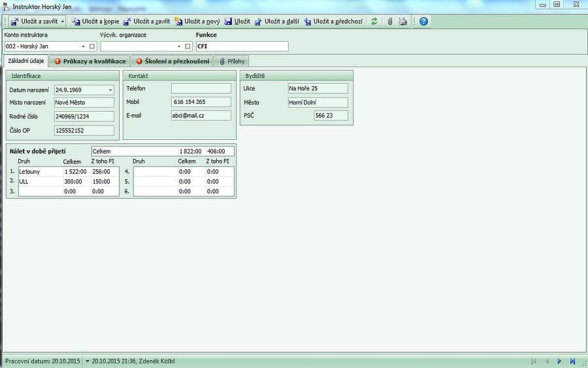Click the printer icon in toolbar

point(402,22)
